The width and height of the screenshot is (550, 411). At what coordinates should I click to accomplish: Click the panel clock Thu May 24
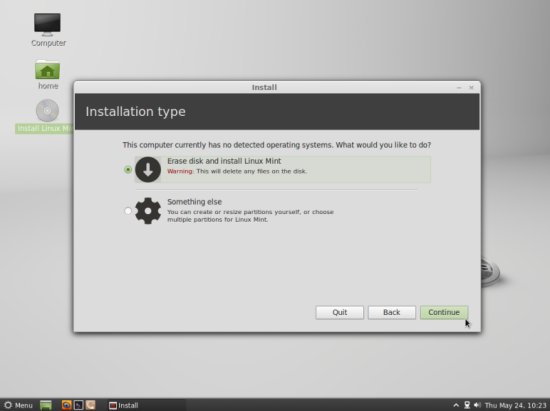coord(516,405)
